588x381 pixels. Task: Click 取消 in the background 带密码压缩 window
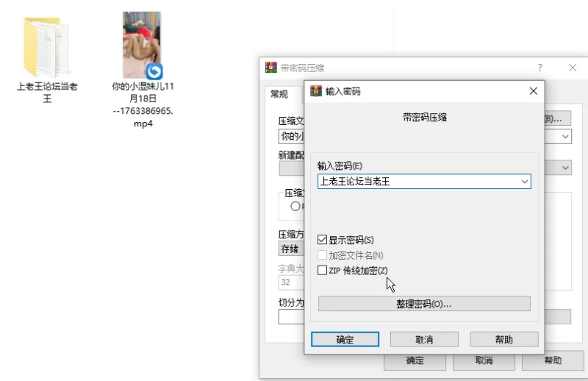(484, 360)
